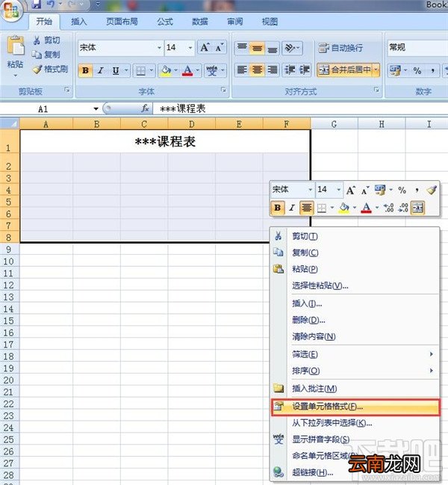This screenshot has width=448, height=485.
Task: Open the ribbon font size dropdown (14)
Action: coord(190,48)
